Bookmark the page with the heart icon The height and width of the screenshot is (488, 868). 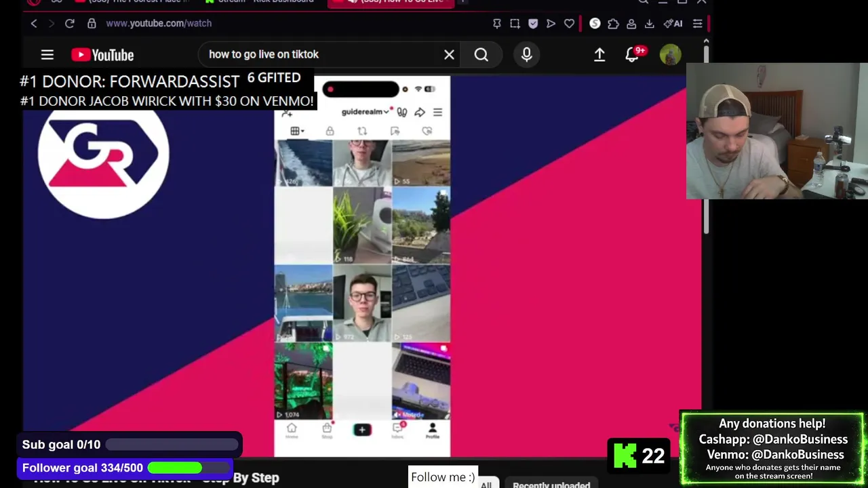[x=569, y=23]
